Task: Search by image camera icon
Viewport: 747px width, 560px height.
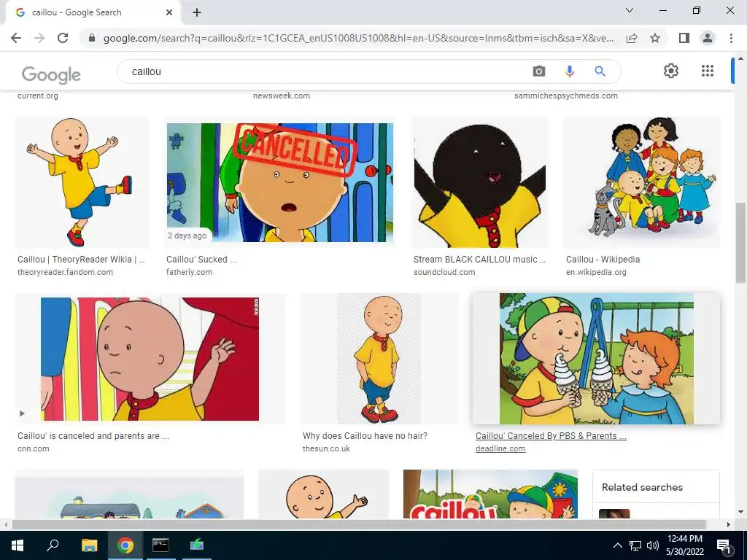Action: (539, 71)
